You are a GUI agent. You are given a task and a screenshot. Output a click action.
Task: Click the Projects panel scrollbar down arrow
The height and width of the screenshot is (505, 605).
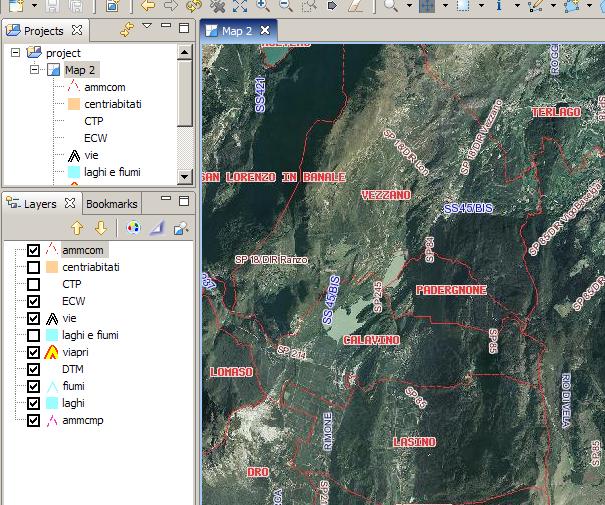tap(185, 176)
